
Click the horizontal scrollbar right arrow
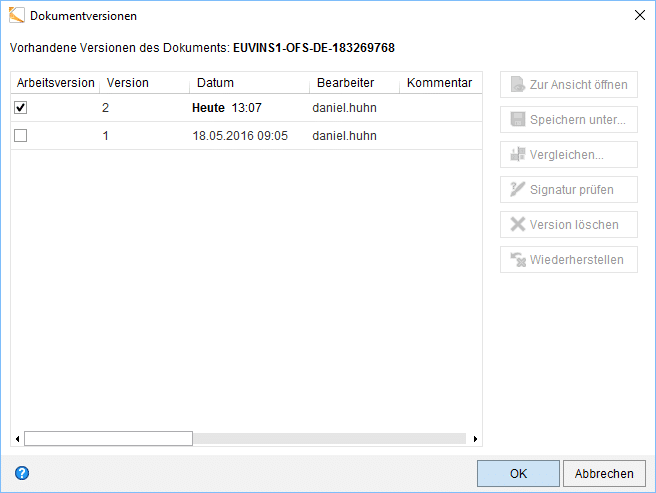click(x=475, y=439)
